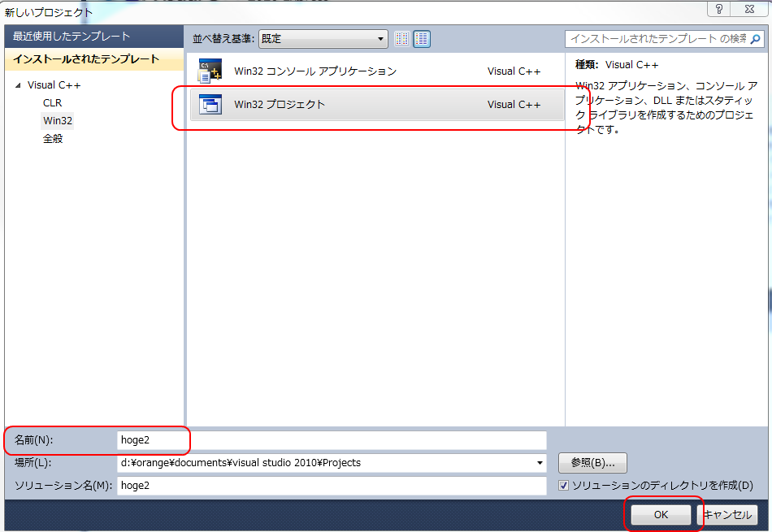Click the Win32 コンソール アプリケーション template icon
The image size is (772, 532).
[x=210, y=71]
